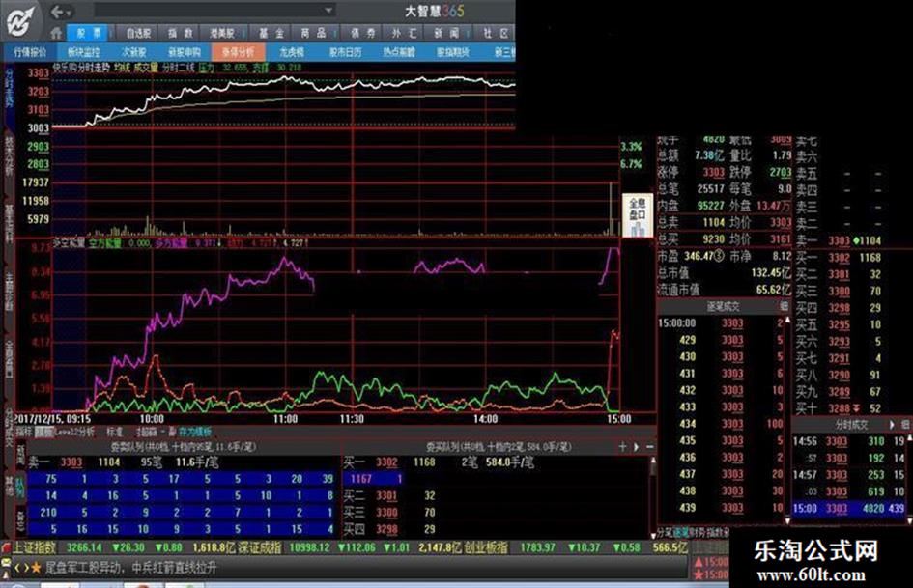Select the 15:00 row in 分时成交 list

pos(849,508)
